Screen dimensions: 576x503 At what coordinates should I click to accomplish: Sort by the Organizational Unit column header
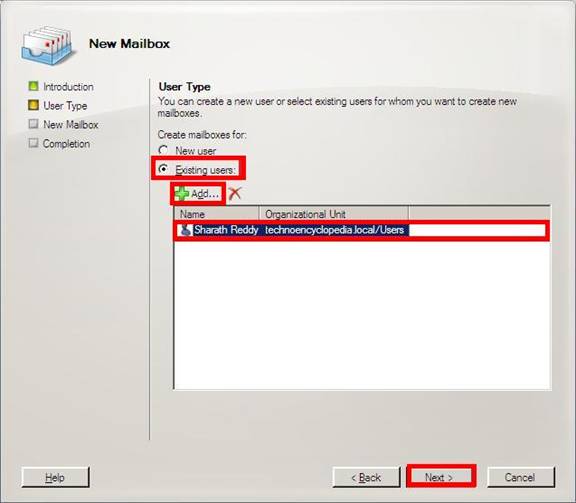pyautogui.click(x=334, y=214)
